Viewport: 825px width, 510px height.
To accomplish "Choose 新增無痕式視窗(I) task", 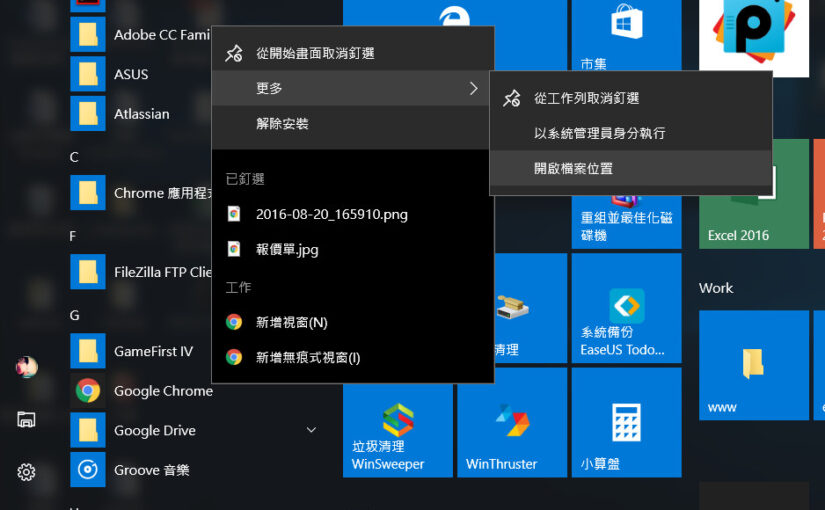I will pos(353,357).
